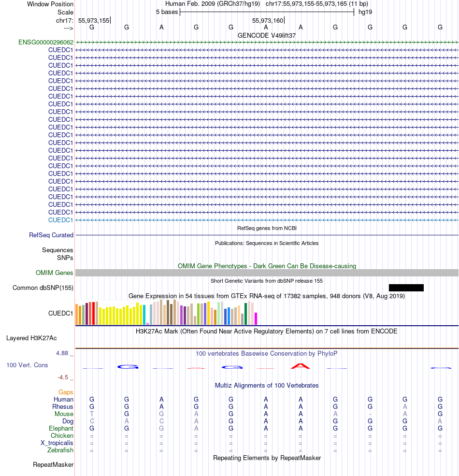Click Publications: Sequences in Scientific Articles title
Image resolution: width=459 pixels, height=476 pixels.
[267, 243]
